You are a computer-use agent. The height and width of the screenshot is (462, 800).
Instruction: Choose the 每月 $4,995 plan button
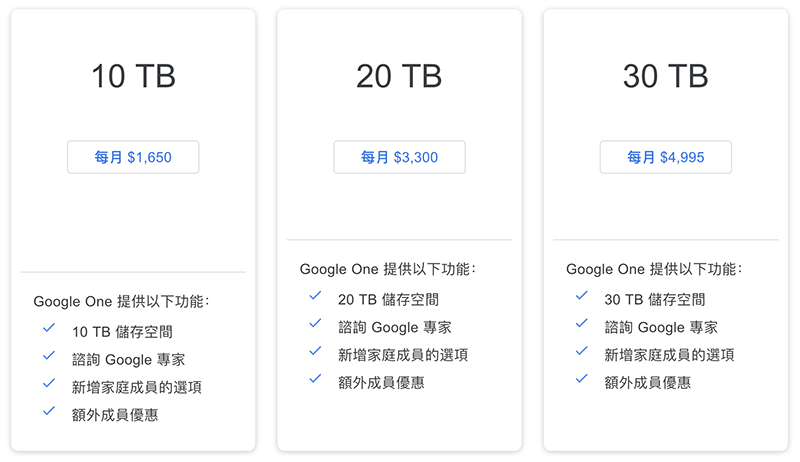(665, 157)
